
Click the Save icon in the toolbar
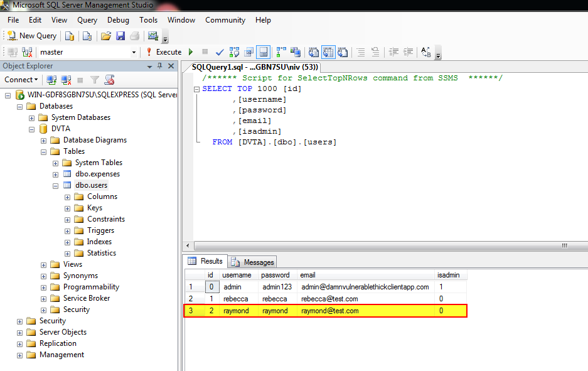(x=120, y=36)
